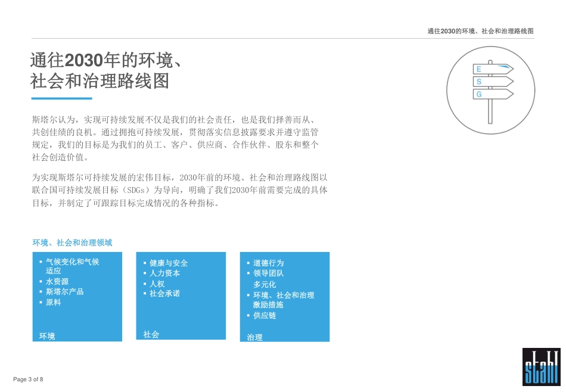This screenshot has width=566, height=392.
Task: Click the Stahl logo
Action: 541,367
